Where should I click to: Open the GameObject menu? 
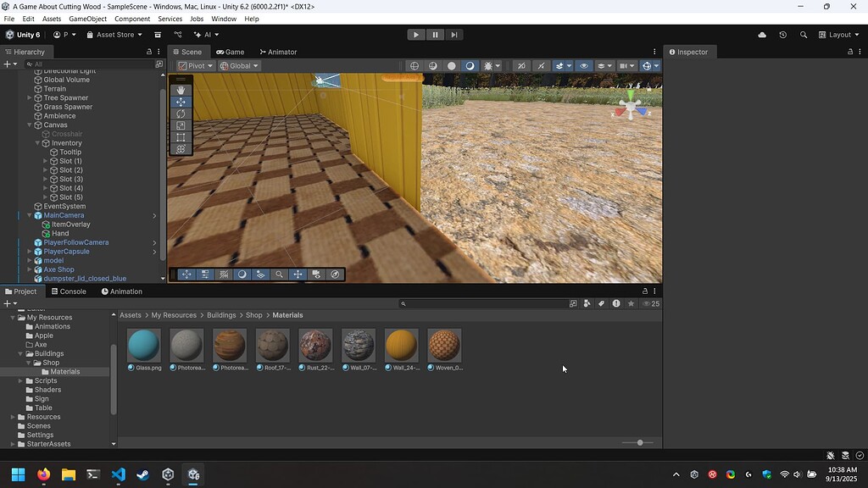(x=87, y=18)
